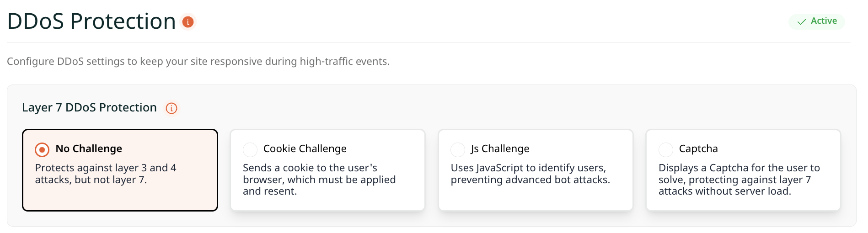
Task: Click the Cookie Challenge option title
Action: (x=305, y=149)
